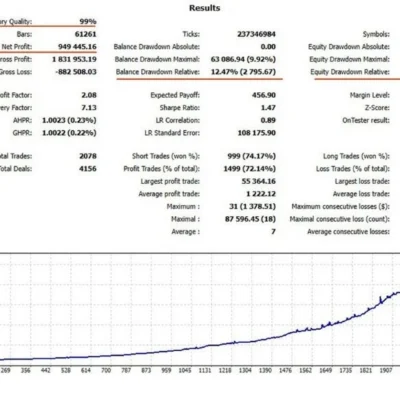Screen dimensions: 400x400
Task: Select the value 31 (1 378.51)
Action: tap(252, 207)
